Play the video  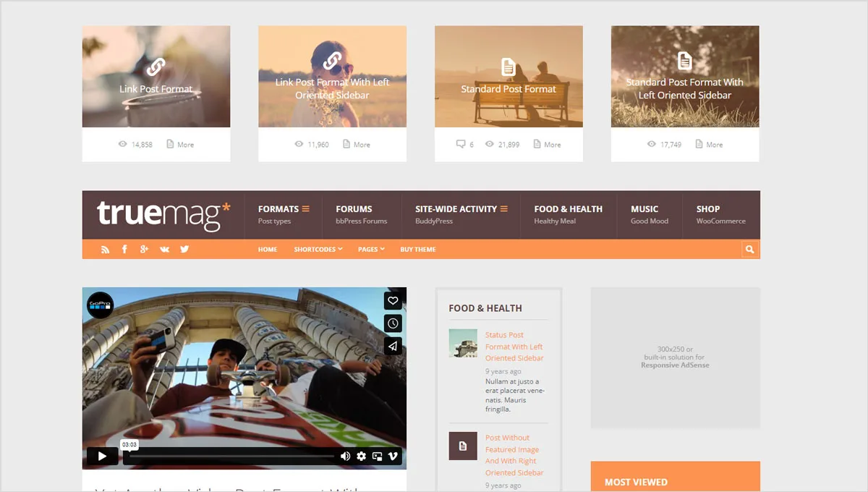(102, 456)
